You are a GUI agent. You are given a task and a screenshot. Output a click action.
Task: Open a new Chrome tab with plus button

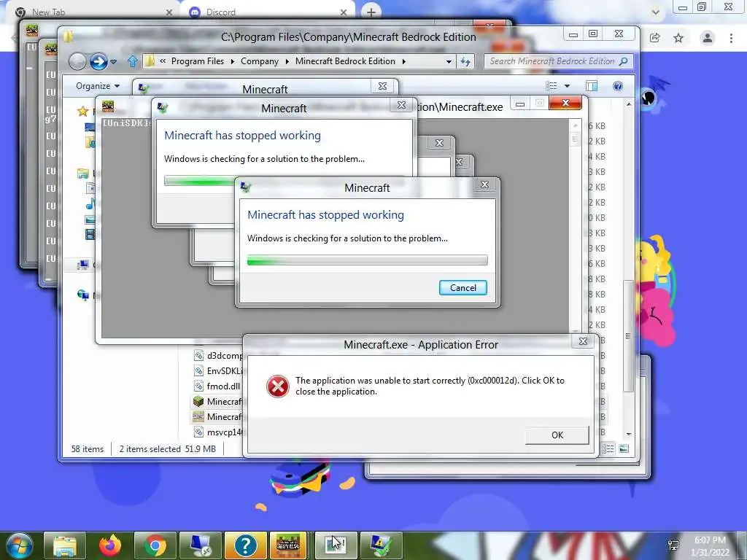click(371, 12)
